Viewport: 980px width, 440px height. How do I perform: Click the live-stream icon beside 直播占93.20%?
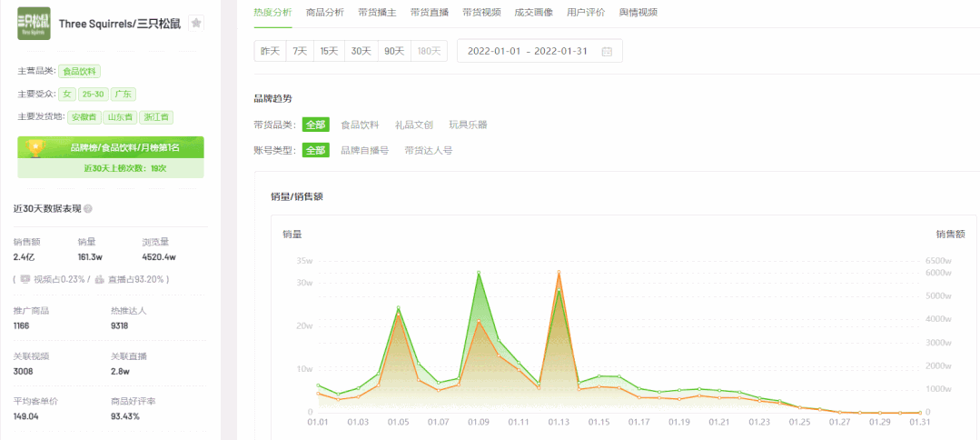[x=99, y=279]
